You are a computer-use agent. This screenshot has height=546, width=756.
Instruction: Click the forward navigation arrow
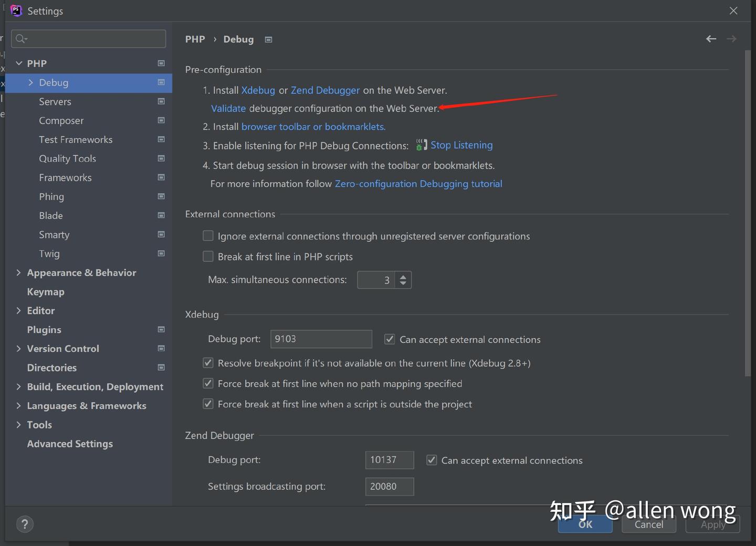coord(731,39)
